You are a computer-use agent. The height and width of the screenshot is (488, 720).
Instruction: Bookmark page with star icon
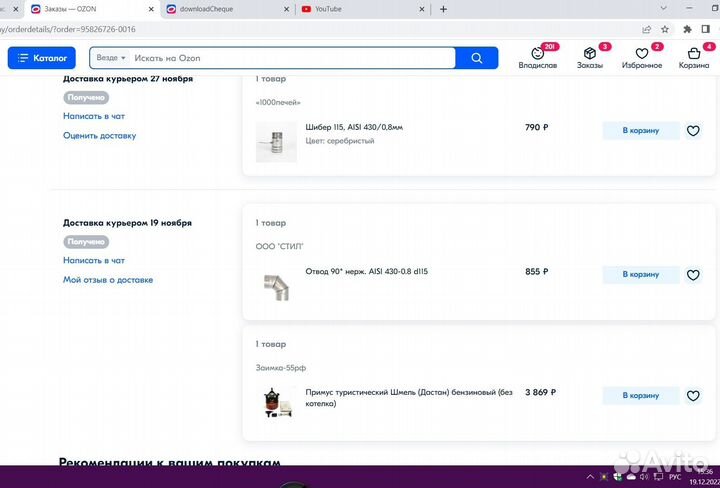click(664, 29)
